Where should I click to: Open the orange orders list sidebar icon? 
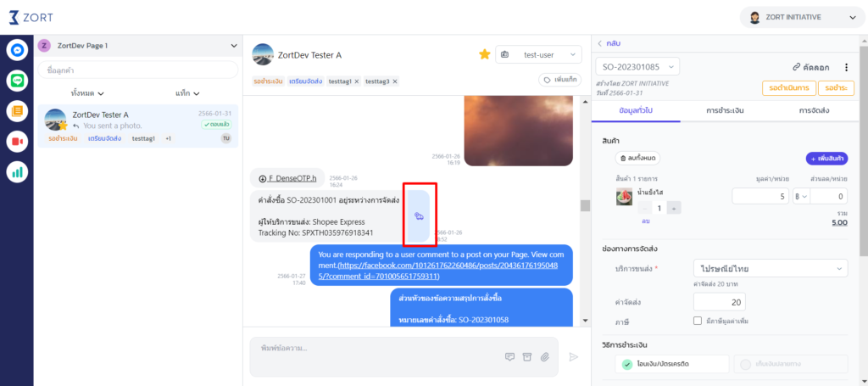coord(17,111)
